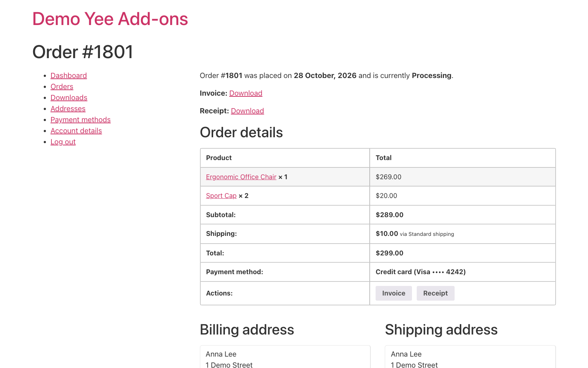Screen dimensions: 588x368
Task: Open the Ergonomic Office Chair product link
Action: pyautogui.click(x=241, y=177)
